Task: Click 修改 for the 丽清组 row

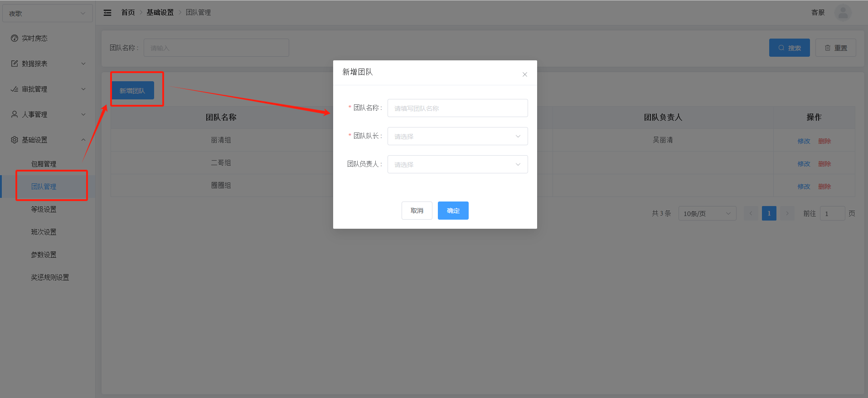Action: pos(804,141)
